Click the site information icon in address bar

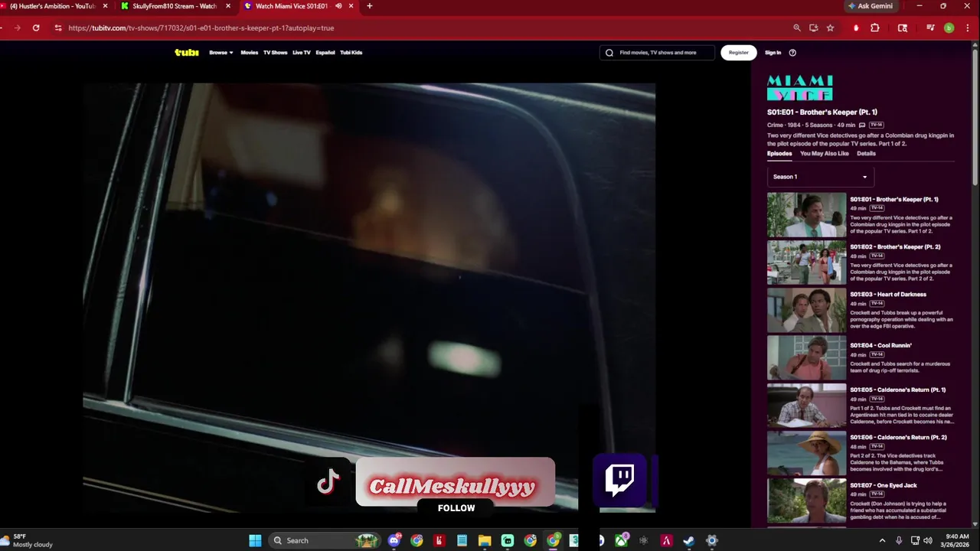click(57, 28)
